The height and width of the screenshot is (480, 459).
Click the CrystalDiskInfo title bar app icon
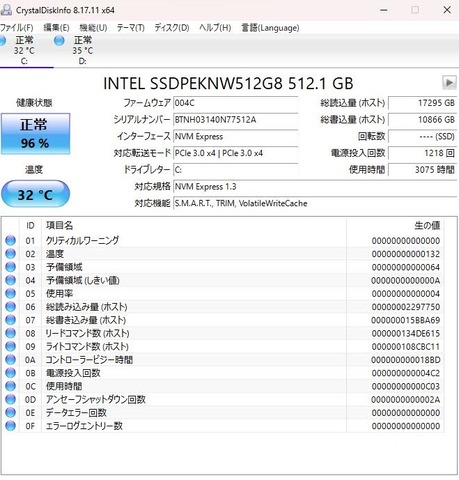(x=6, y=10)
